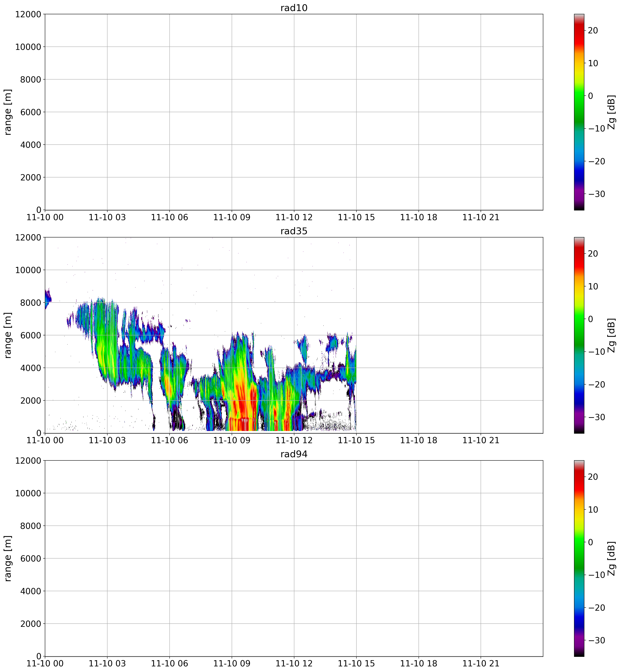Click the rad94 colorbar at 0 dB
620x672 pixels.
[579, 542]
